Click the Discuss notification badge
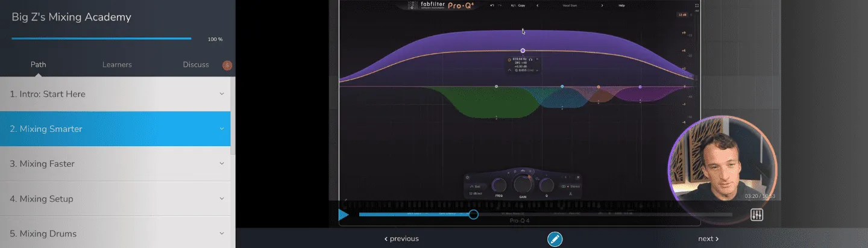Image resolution: width=868 pixels, height=248 pixels. pyautogui.click(x=227, y=65)
